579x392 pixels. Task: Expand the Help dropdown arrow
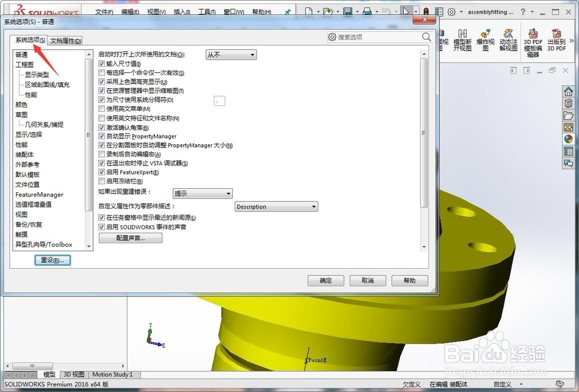click(x=532, y=12)
